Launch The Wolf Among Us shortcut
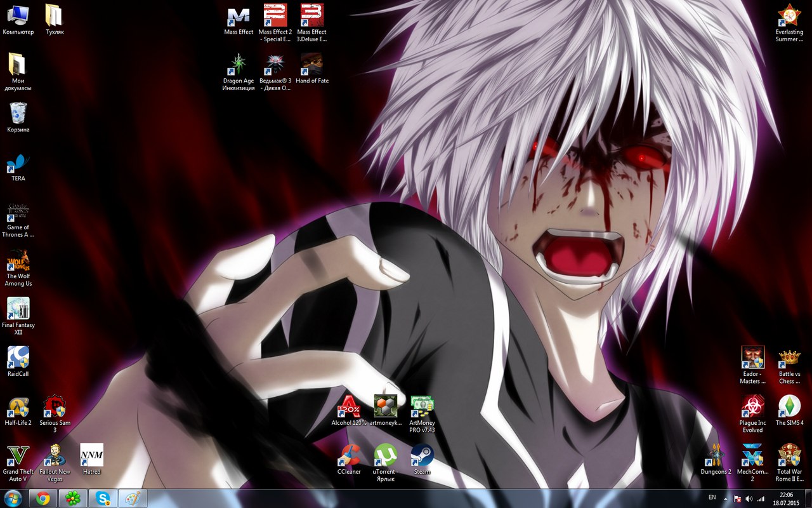 click(x=18, y=268)
